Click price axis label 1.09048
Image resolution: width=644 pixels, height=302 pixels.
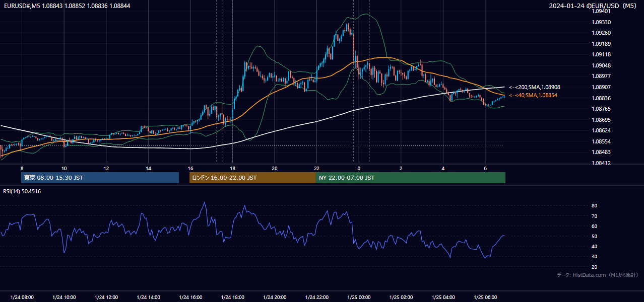(601, 65)
